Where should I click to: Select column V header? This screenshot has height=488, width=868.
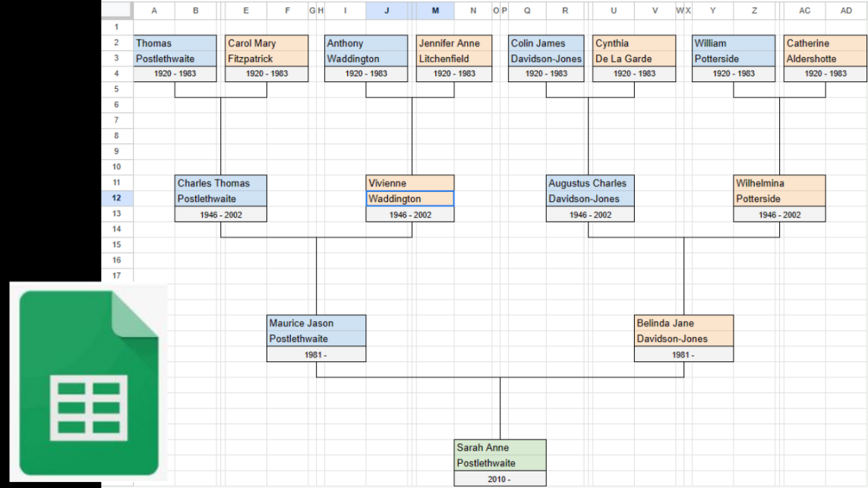pyautogui.click(x=655, y=10)
